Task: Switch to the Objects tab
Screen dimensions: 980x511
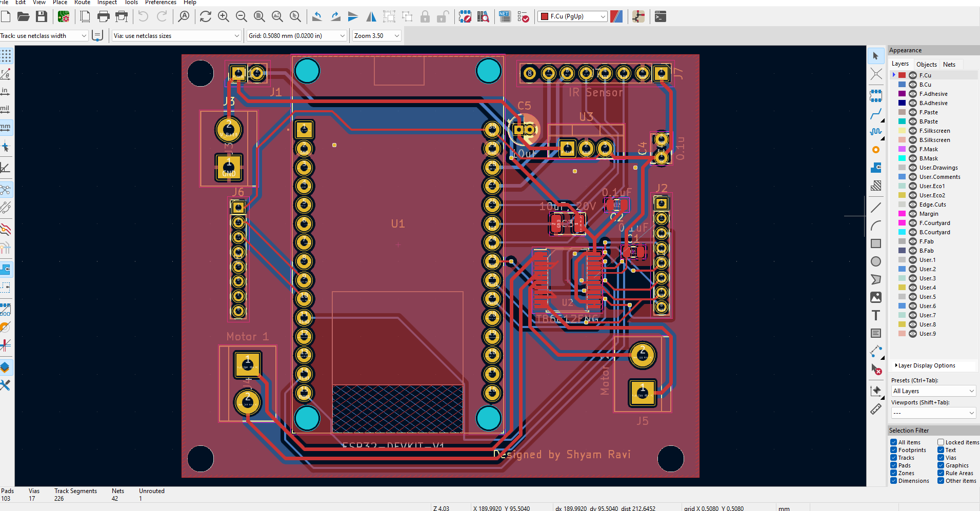Action: [x=926, y=64]
